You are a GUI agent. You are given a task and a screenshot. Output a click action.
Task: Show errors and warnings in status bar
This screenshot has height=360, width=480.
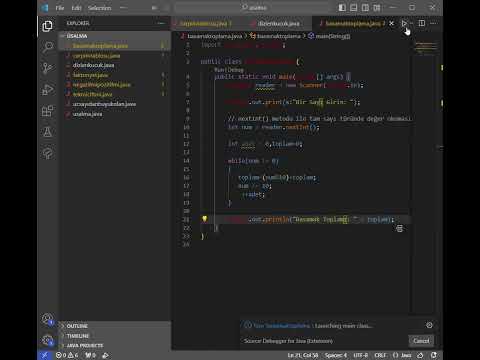pos(67,355)
